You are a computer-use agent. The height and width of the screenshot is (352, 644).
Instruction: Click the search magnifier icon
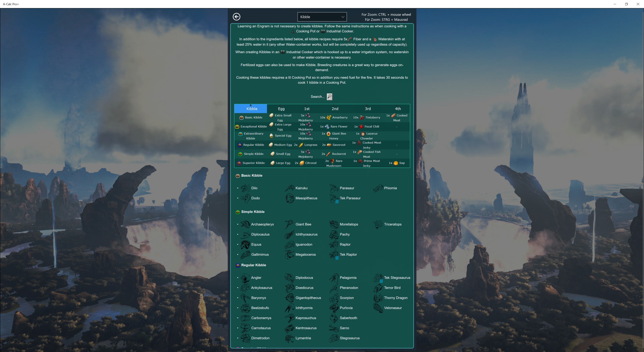(330, 97)
